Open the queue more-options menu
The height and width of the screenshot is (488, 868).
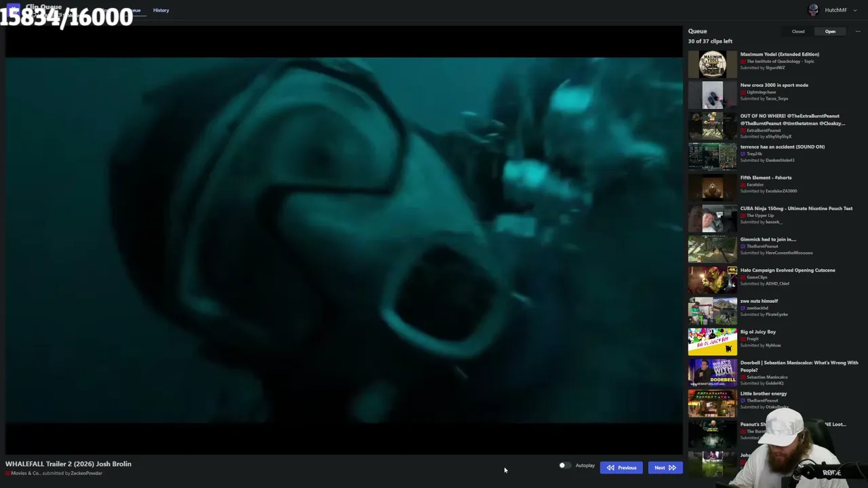click(858, 31)
